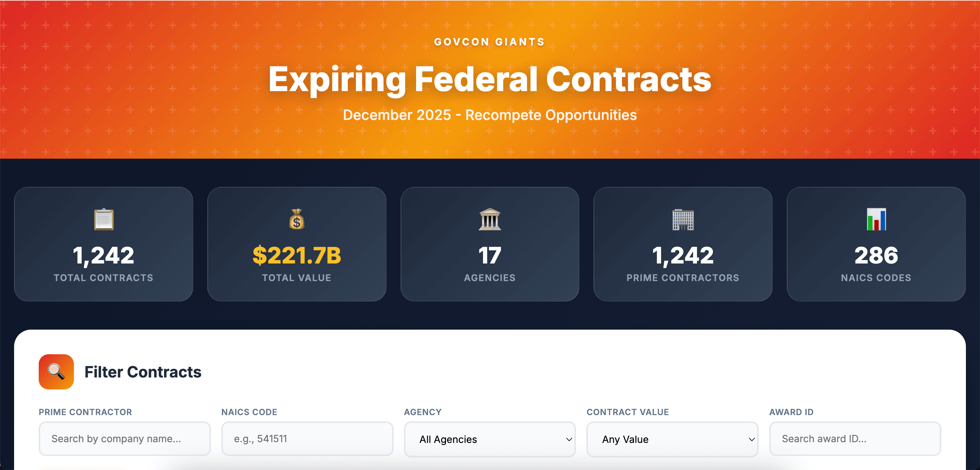The width and height of the screenshot is (980, 470).
Task: Select the Total Contracts counter 1,242
Action: click(x=103, y=255)
